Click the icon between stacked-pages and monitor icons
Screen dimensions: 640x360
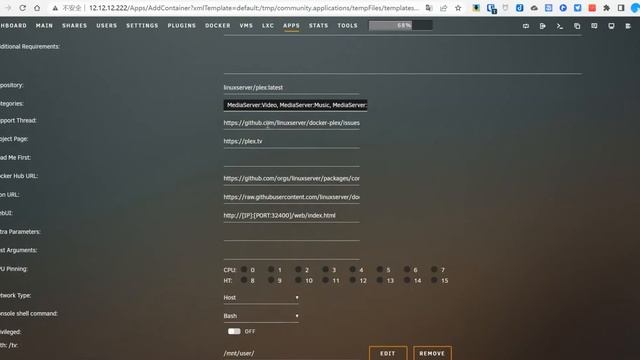click(x=594, y=26)
